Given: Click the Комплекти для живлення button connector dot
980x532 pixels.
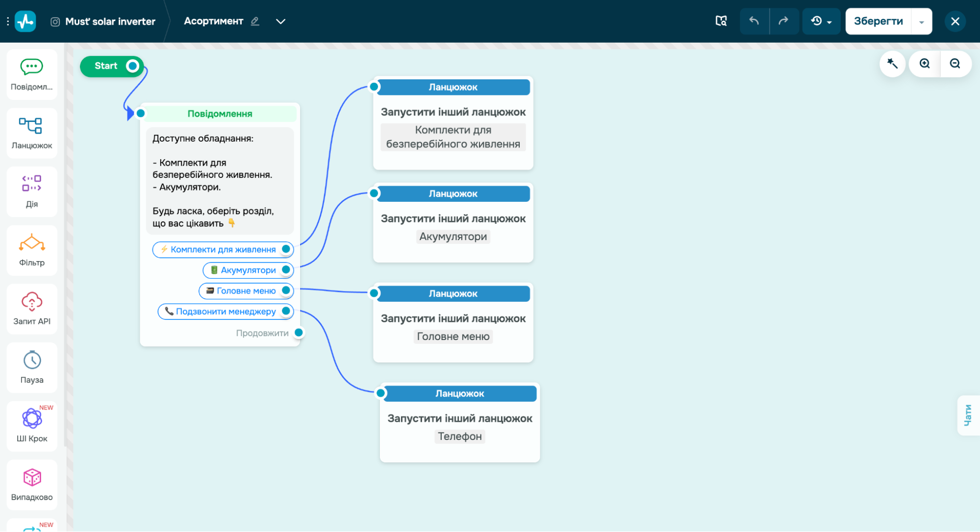Looking at the screenshot, I should coord(286,249).
